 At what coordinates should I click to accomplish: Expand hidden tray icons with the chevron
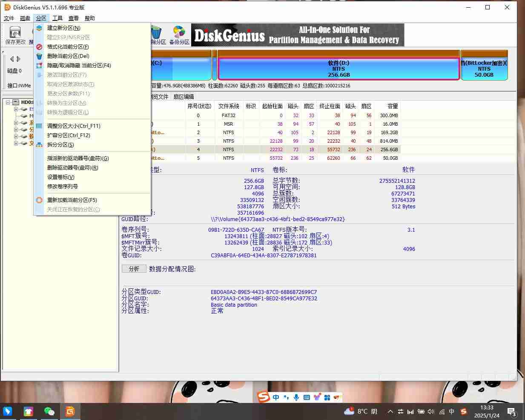(x=390, y=412)
